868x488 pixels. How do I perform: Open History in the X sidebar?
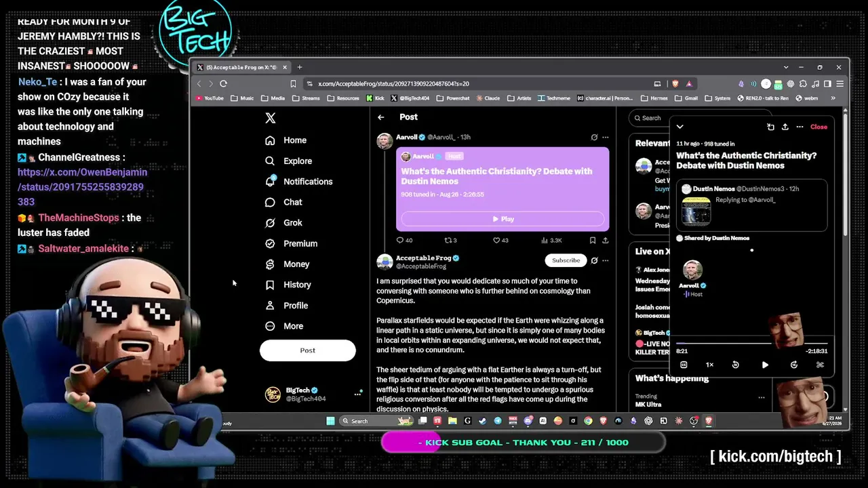point(288,285)
